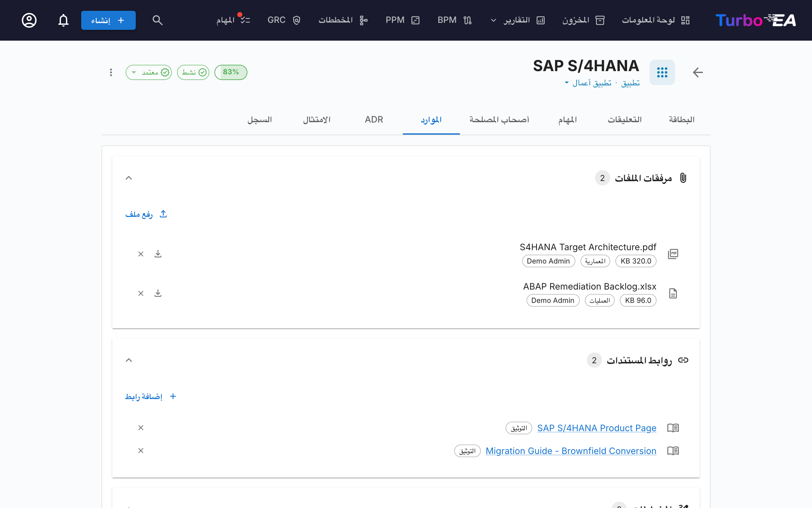
Task: Click the application grid type icon
Action: (x=662, y=72)
